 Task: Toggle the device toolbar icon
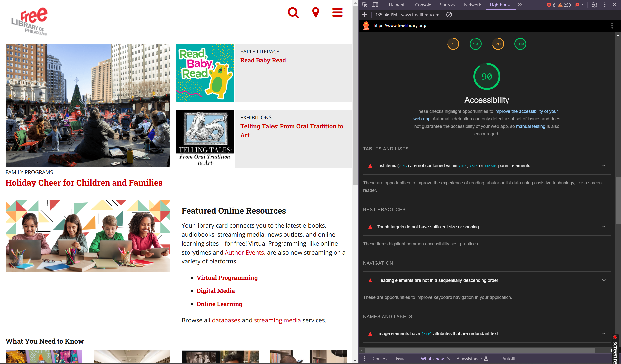click(375, 5)
